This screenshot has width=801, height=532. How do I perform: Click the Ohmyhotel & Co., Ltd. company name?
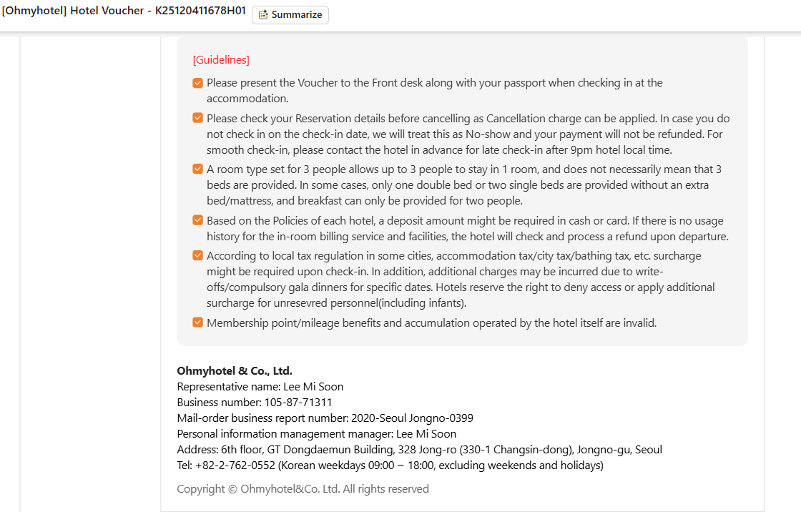[x=235, y=371]
